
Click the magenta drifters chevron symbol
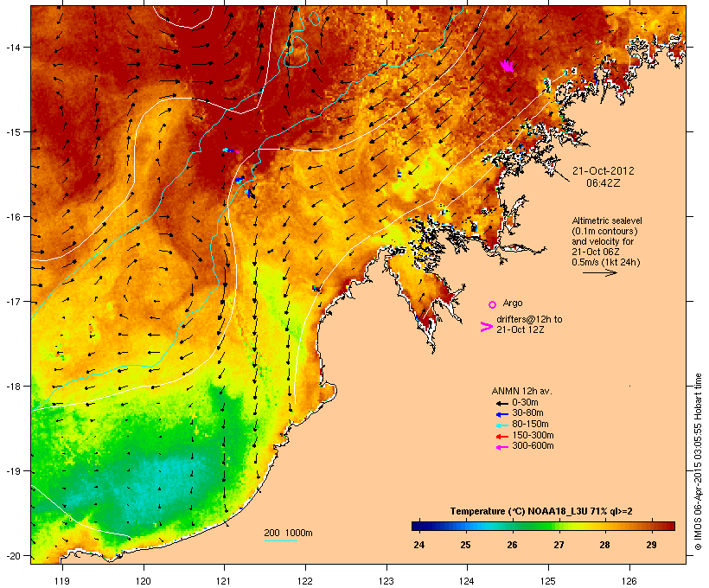[486, 327]
